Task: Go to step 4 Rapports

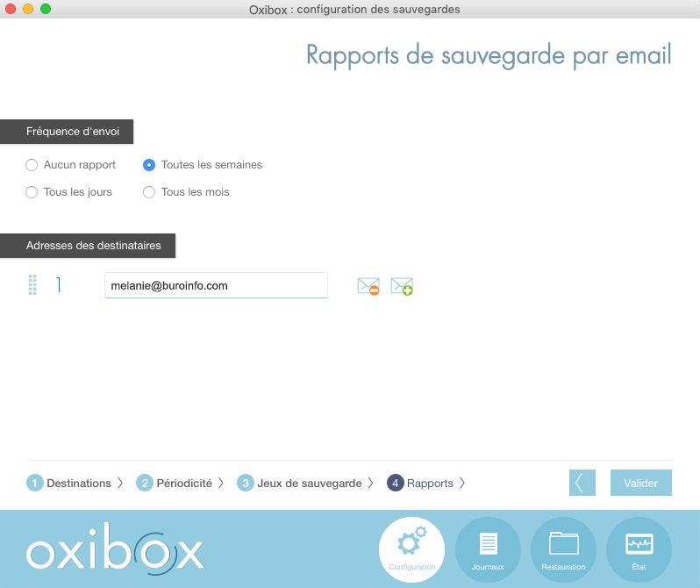Action: (420, 484)
